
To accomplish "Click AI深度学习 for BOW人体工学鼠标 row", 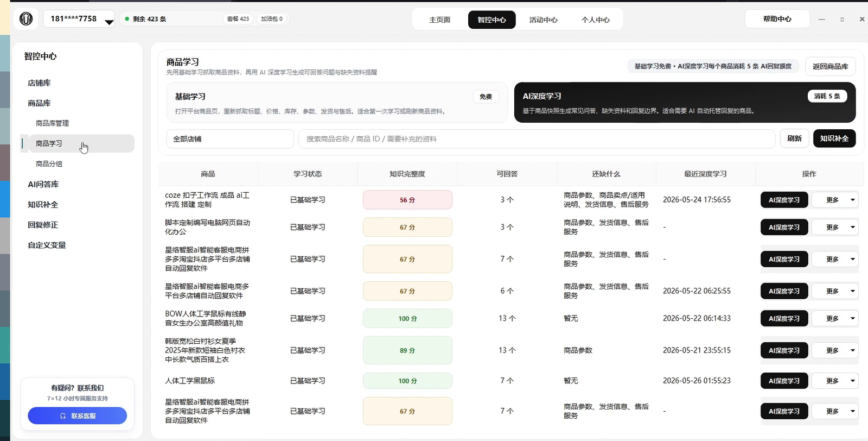I will [784, 318].
